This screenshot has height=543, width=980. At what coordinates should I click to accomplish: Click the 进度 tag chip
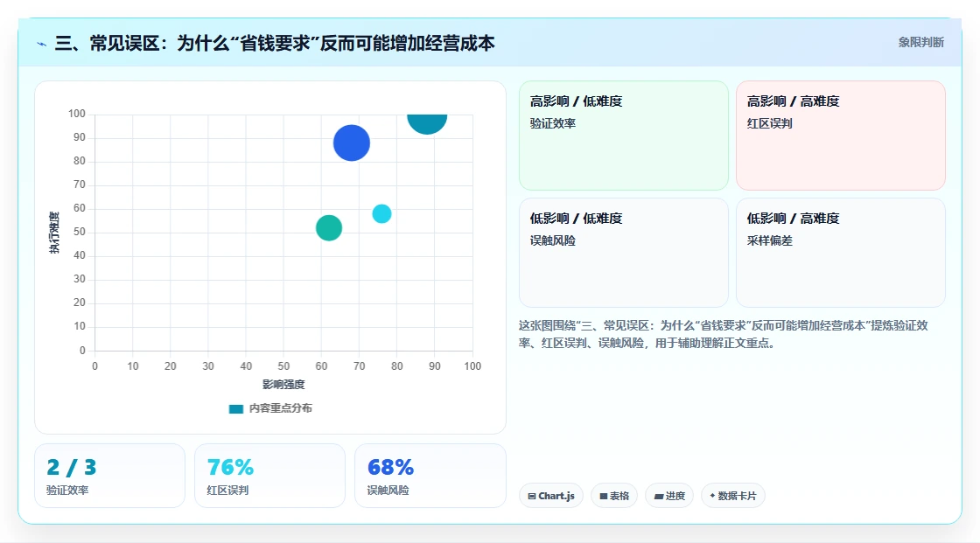click(x=669, y=496)
